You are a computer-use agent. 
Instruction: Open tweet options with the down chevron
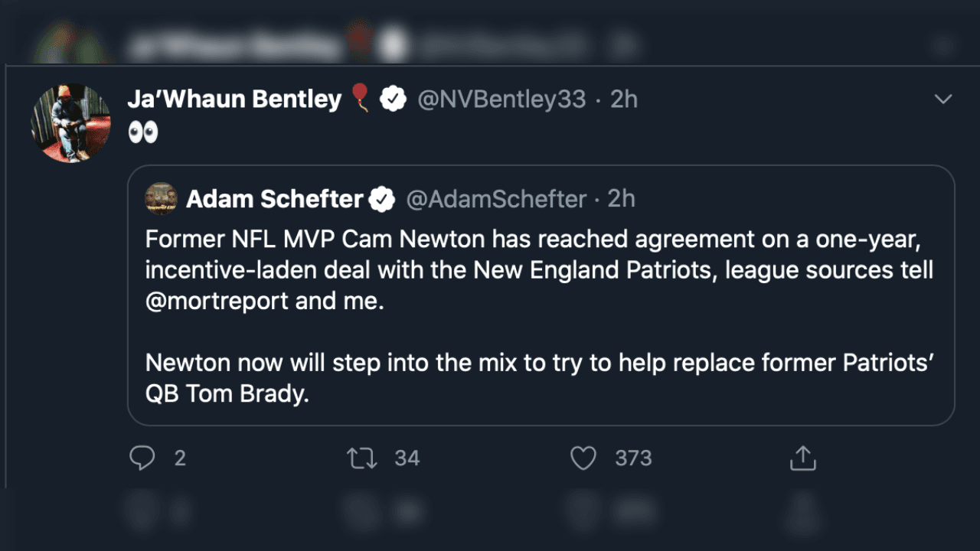click(x=942, y=98)
